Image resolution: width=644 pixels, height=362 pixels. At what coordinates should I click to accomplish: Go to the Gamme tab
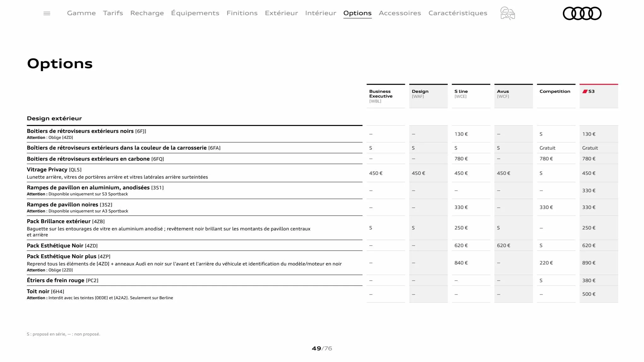[81, 13]
